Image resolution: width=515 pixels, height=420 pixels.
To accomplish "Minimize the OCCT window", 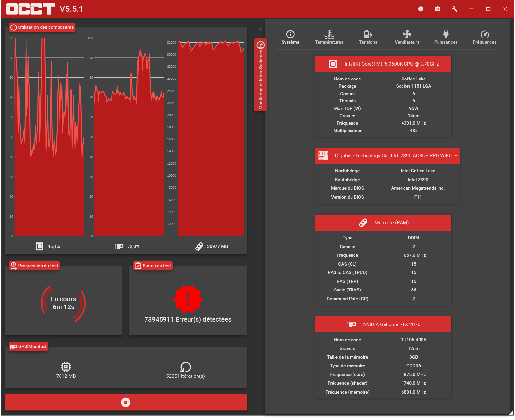I will click(x=471, y=9).
